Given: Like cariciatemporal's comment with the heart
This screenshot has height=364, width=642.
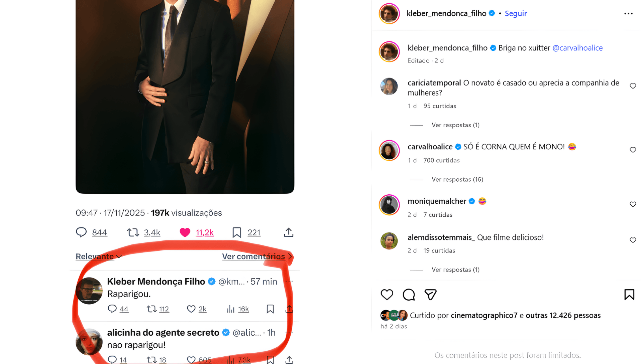Looking at the screenshot, I should point(633,86).
